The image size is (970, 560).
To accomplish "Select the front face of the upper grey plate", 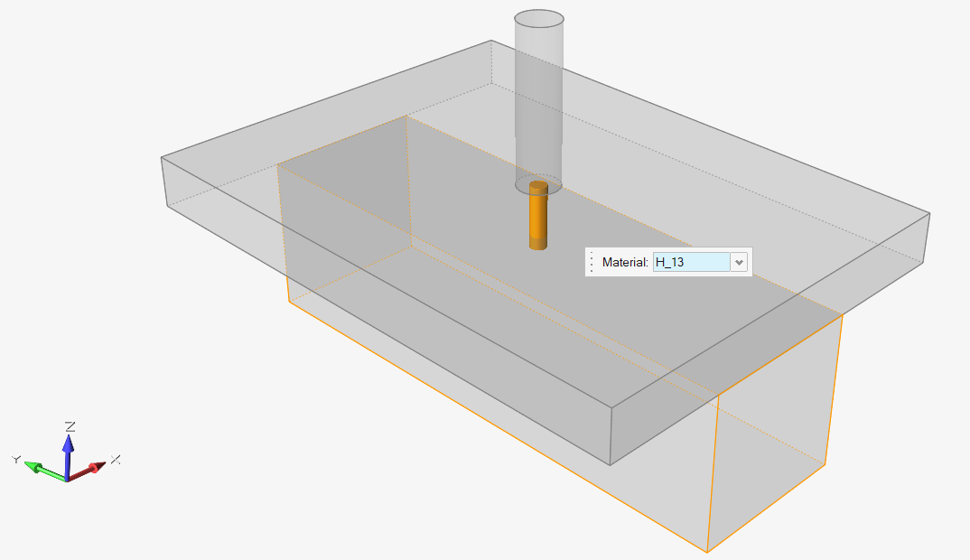I will tap(388, 334).
